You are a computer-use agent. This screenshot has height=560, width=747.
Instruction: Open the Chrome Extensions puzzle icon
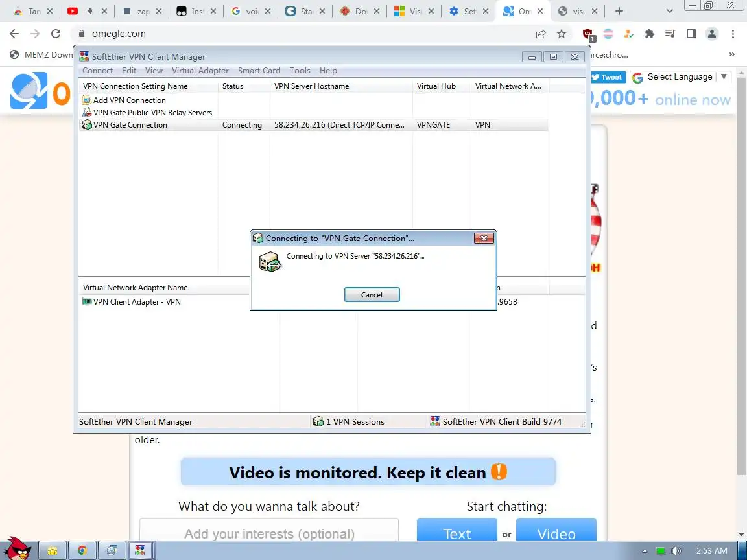(x=649, y=33)
